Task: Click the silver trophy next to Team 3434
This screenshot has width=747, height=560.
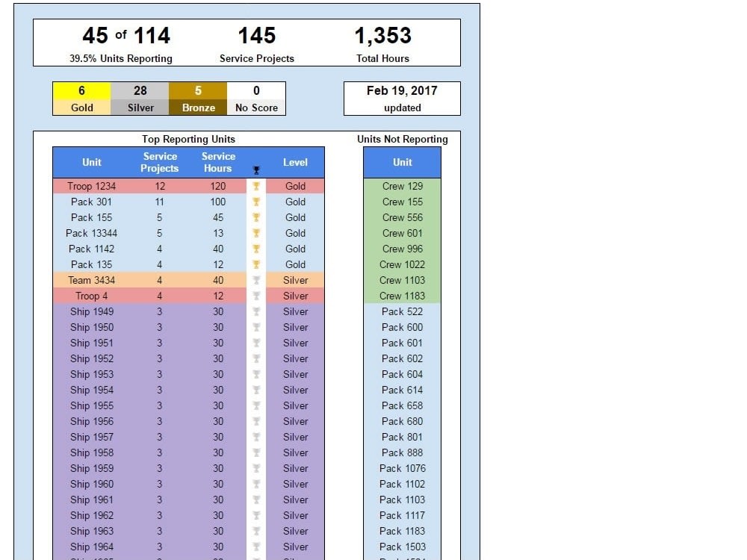Action: click(x=256, y=280)
